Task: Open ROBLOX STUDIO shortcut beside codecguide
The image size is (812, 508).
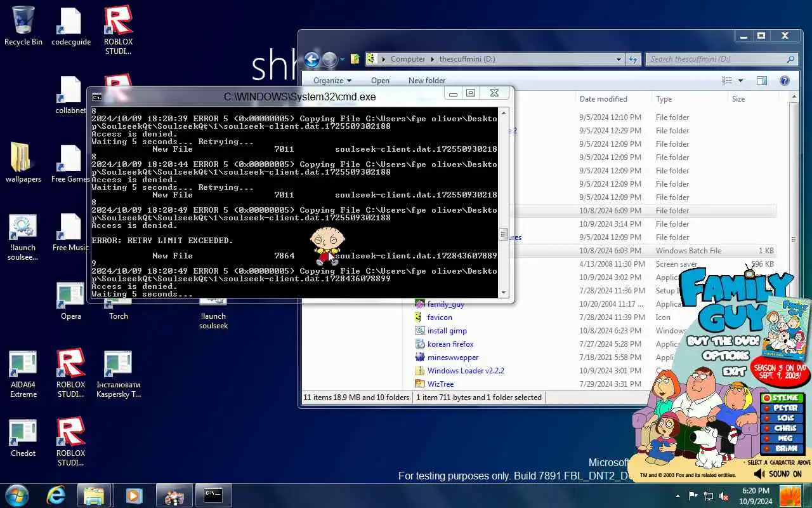Action: coord(118,30)
